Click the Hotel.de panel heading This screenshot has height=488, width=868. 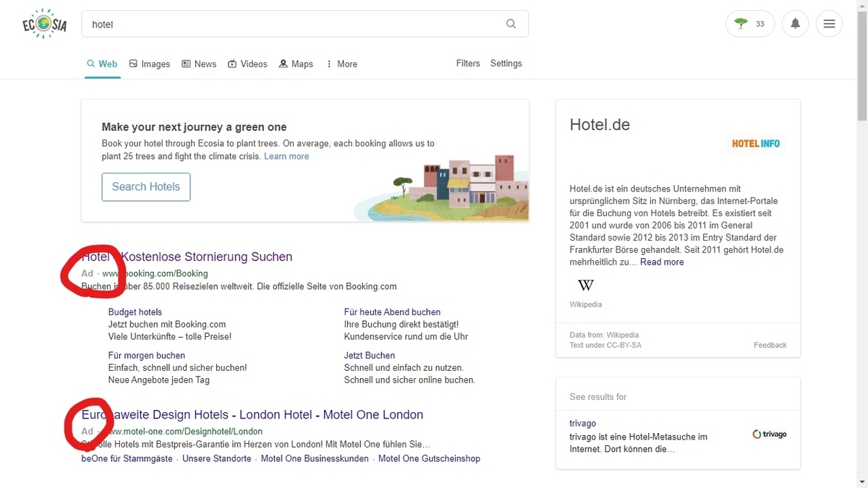pos(600,124)
